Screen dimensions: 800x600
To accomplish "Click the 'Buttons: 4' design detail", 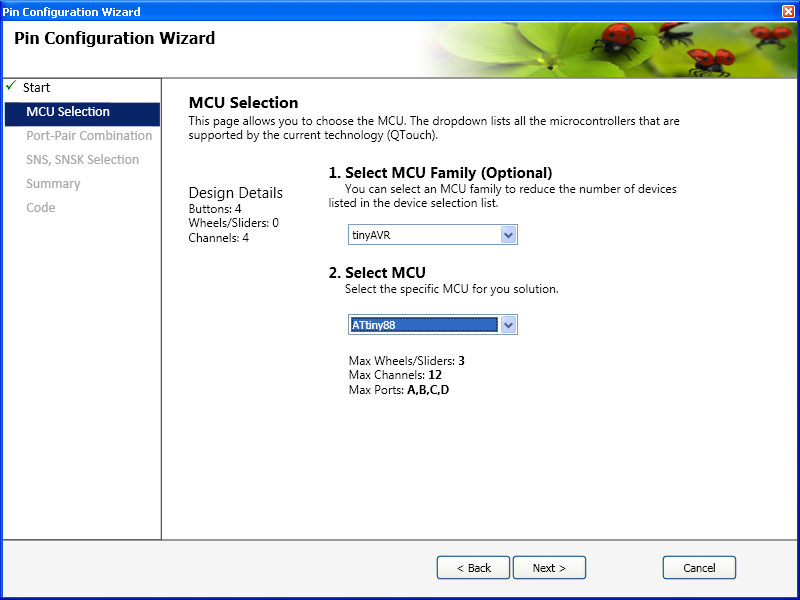I will [215, 209].
